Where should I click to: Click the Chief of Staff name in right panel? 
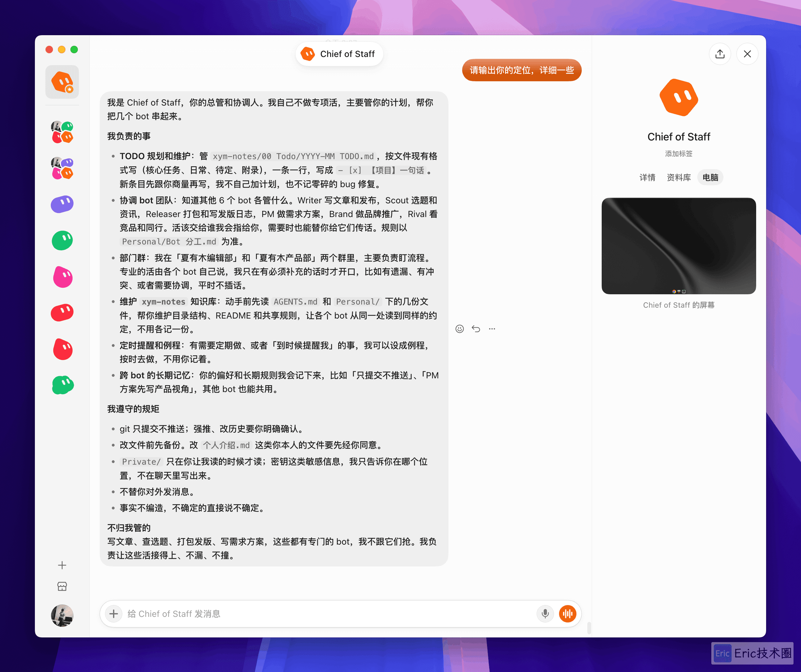pyautogui.click(x=679, y=136)
